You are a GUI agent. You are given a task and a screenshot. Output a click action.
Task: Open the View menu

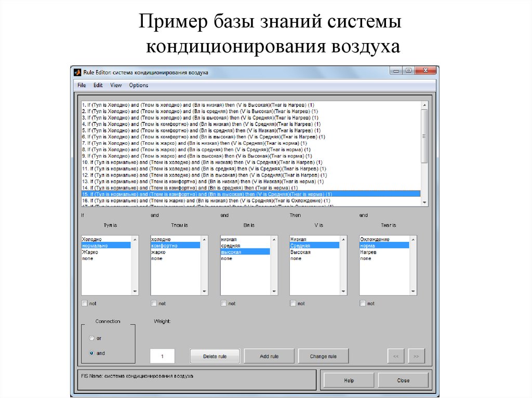(116, 85)
